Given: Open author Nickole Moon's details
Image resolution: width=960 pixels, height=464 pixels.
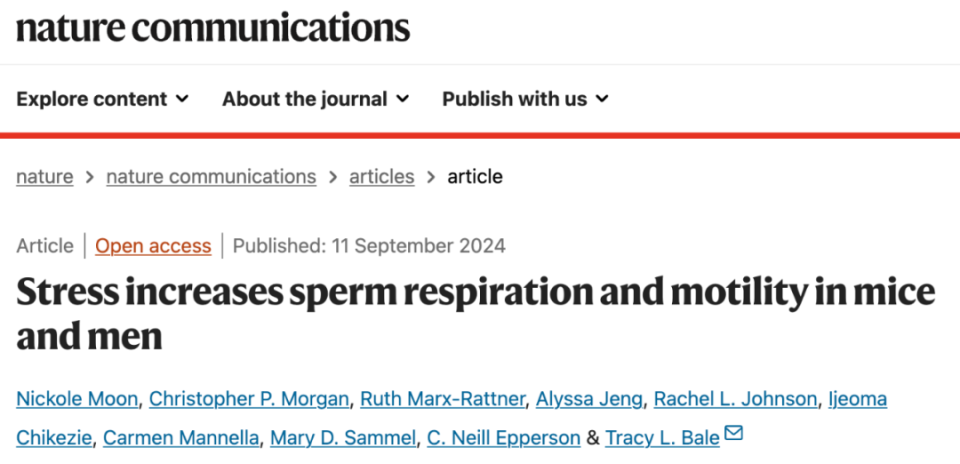Looking at the screenshot, I should coord(77,399).
